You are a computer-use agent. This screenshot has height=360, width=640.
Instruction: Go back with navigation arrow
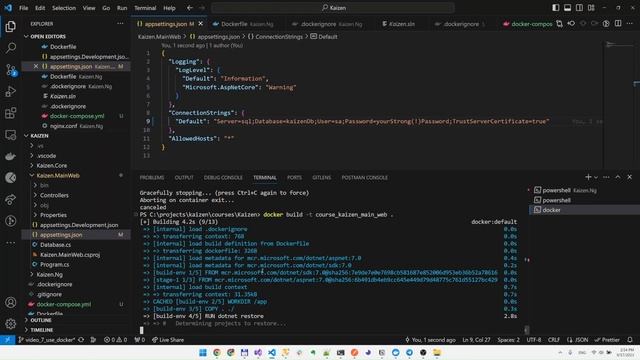(190, 8)
